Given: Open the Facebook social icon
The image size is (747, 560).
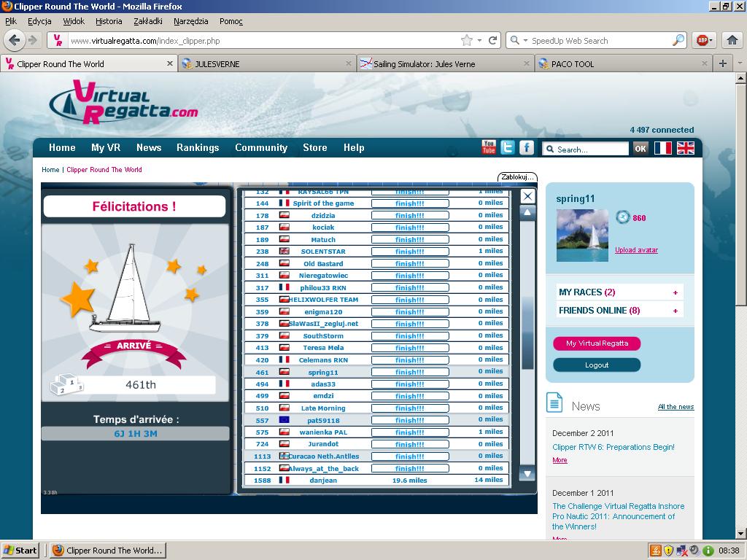Looking at the screenshot, I should point(526,147).
